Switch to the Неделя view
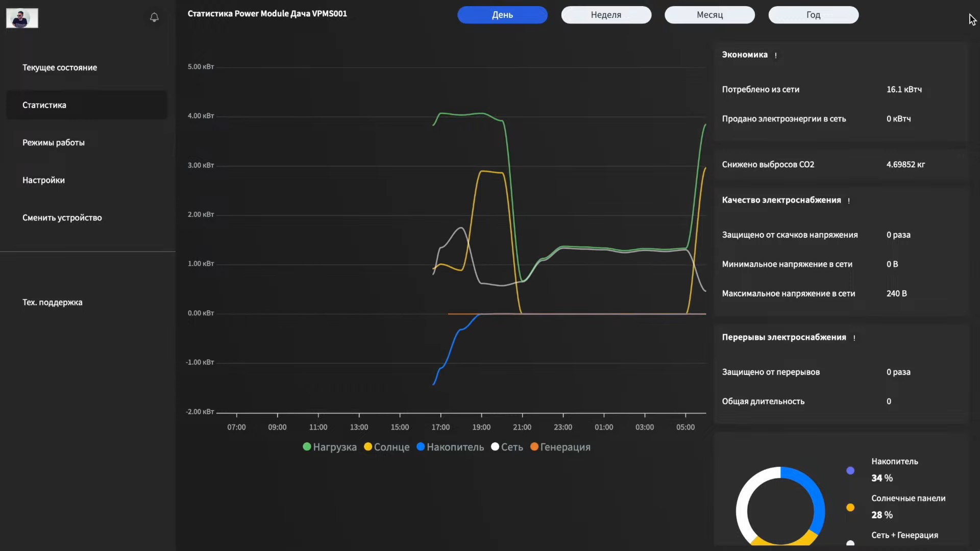Viewport: 980px width, 551px height. click(x=606, y=15)
